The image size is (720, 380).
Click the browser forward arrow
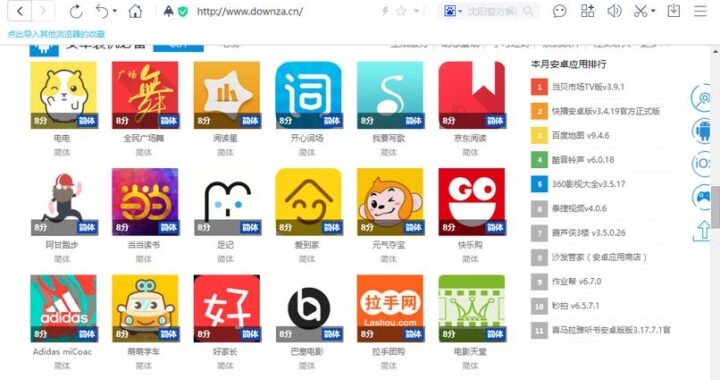tap(43, 11)
